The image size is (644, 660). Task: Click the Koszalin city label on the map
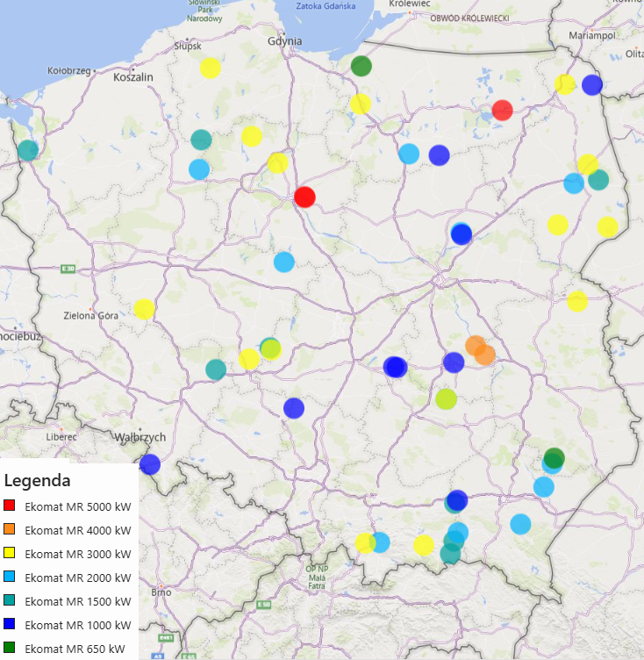click(133, 77)
